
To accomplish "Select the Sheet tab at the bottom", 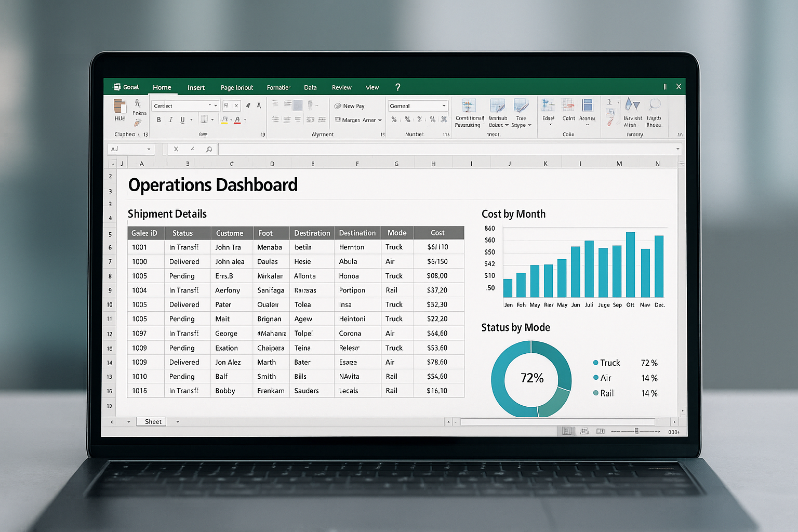I will pyautogui.click(x=151, y=421).
